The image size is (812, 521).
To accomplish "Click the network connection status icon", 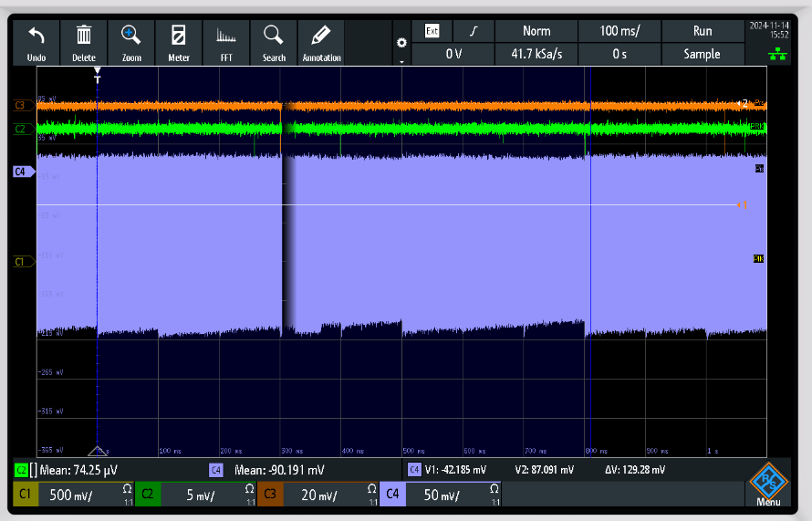I will [x=778, y=55].
